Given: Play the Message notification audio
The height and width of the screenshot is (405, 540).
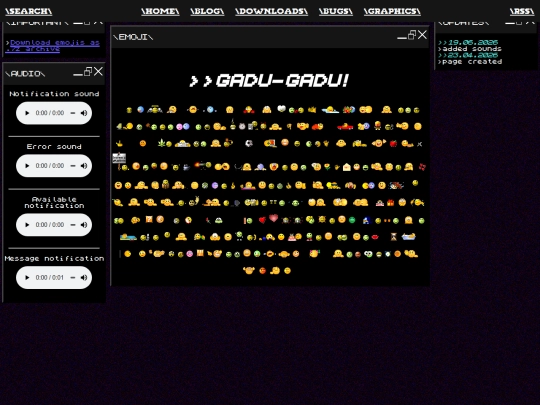Looking at the screenshot, I should [x=27, y=278].
